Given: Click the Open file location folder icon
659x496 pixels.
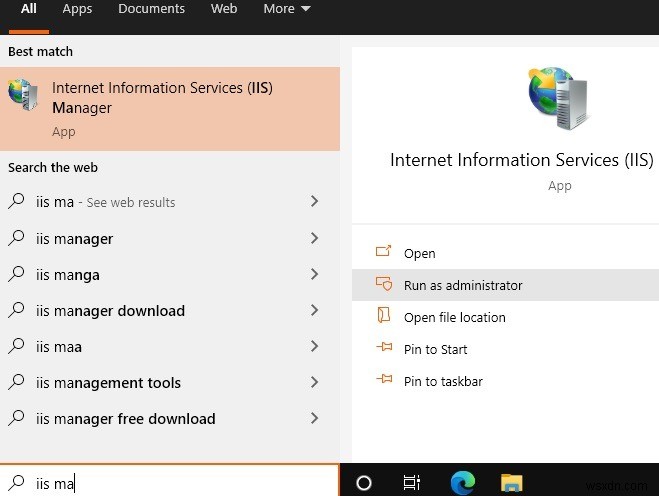Looking at the screenshot, I should click(383, 315).
